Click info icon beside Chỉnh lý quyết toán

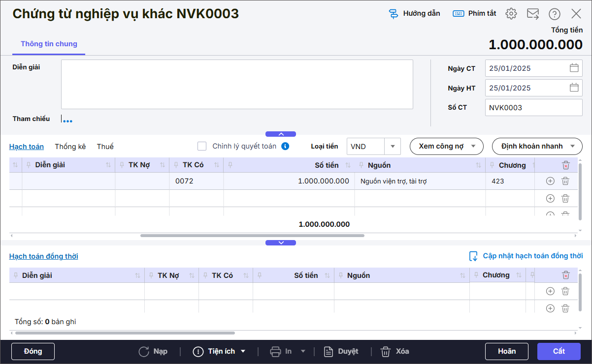[x=285, y=146]
